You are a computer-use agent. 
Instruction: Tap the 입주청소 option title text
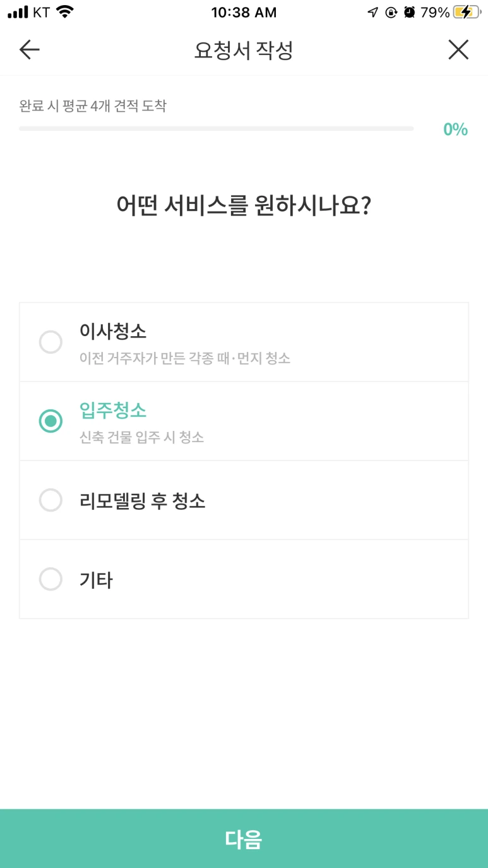(x=113, y=411)
